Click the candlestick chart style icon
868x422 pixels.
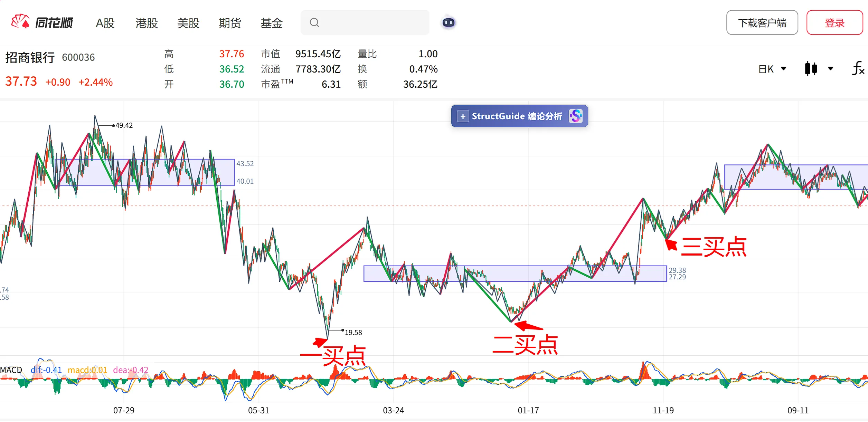tap(811, 68)
